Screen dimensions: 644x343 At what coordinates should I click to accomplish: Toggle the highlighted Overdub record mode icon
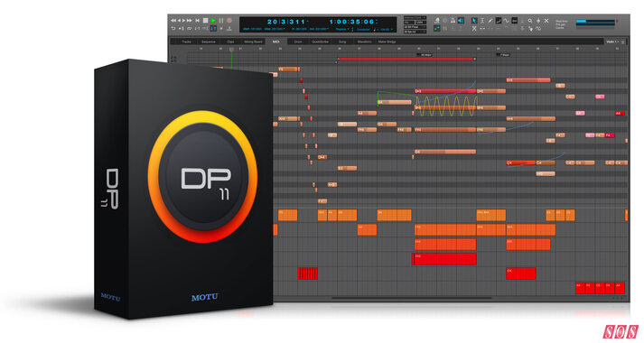pos(213,29)
